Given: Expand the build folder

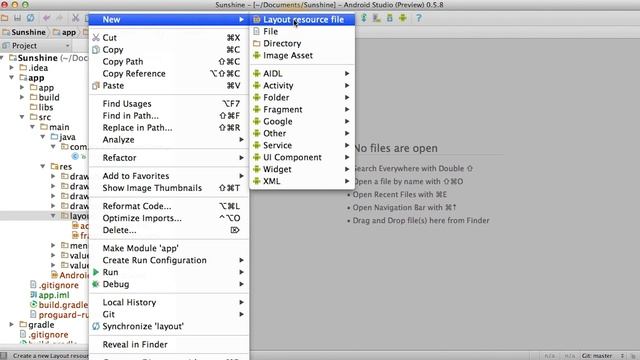Looking at the screenshot, I should click(22, 97).
